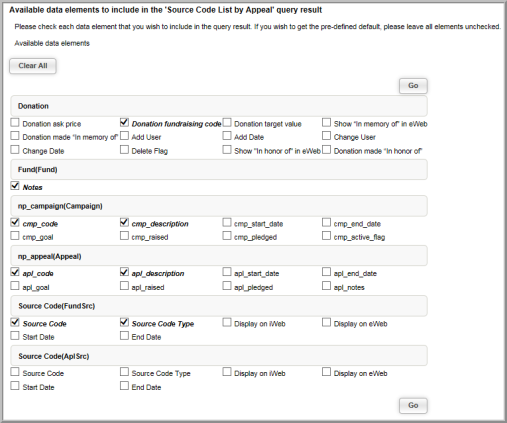507x423 pixels.
Task: Check End Date under AplSrc section
Action: [x=124, y=386]
